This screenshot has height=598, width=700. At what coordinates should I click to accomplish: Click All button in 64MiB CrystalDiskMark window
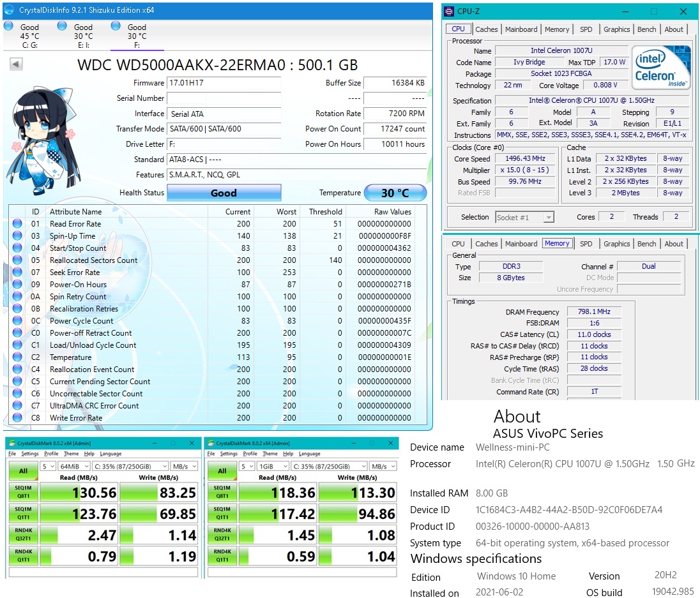(23, 471)
